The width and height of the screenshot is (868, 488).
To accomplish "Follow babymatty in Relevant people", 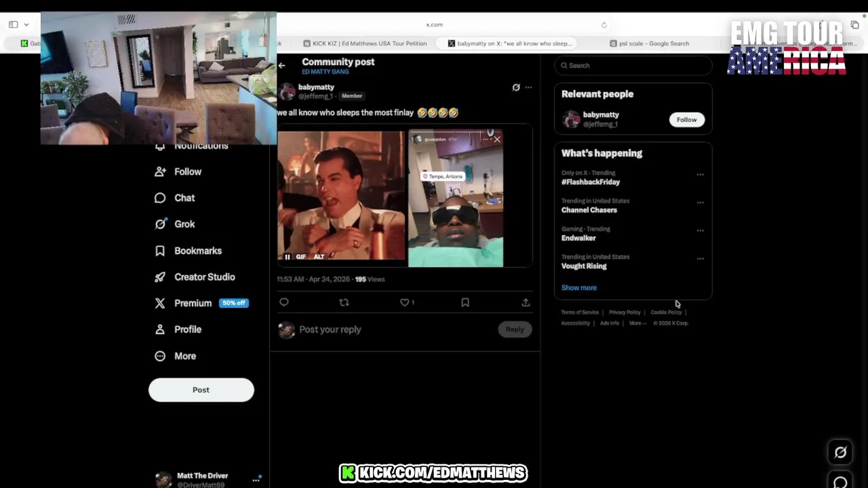I will (686, 120).
